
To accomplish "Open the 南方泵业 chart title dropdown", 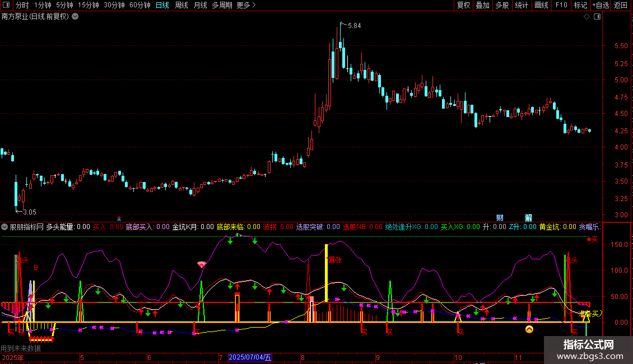I will 76,16.
